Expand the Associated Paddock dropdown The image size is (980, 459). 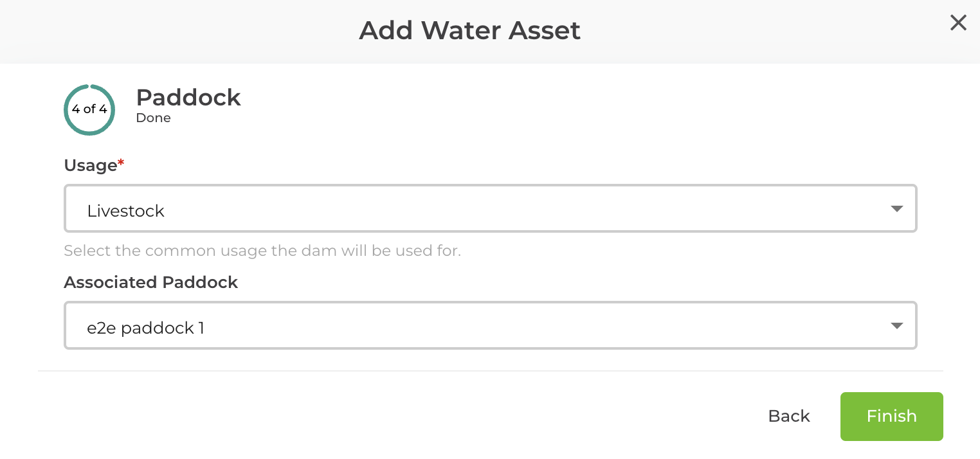490,325
